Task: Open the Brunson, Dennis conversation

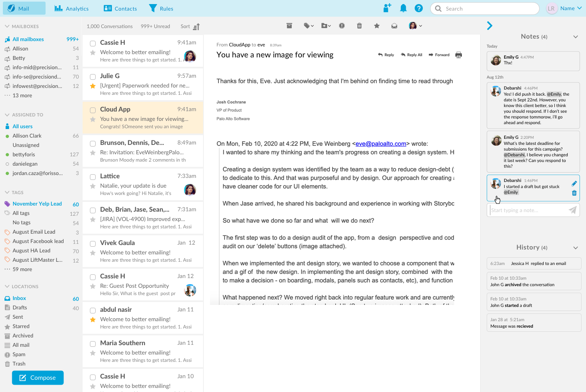Action: tap(143, 151)
